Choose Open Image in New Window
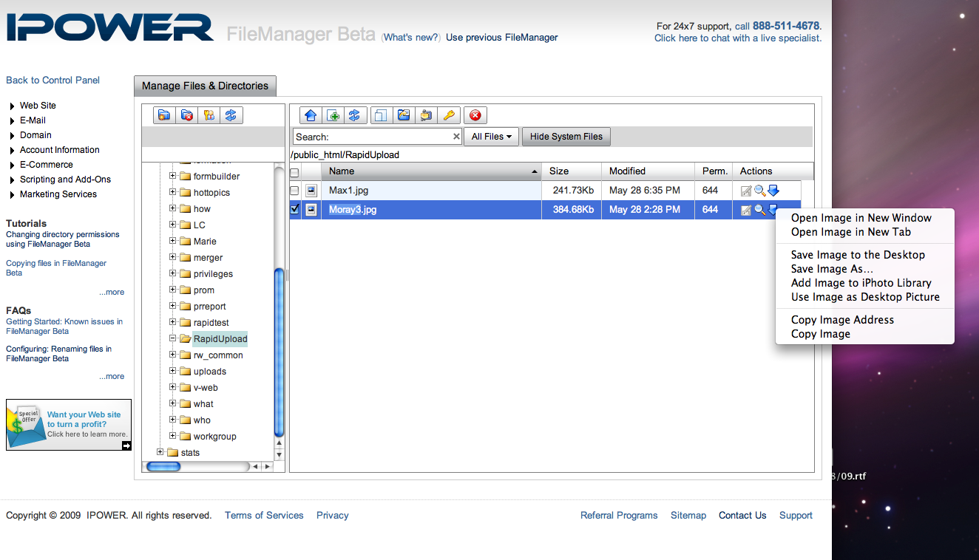Viewport: 979px width, 560px height. 861,218
